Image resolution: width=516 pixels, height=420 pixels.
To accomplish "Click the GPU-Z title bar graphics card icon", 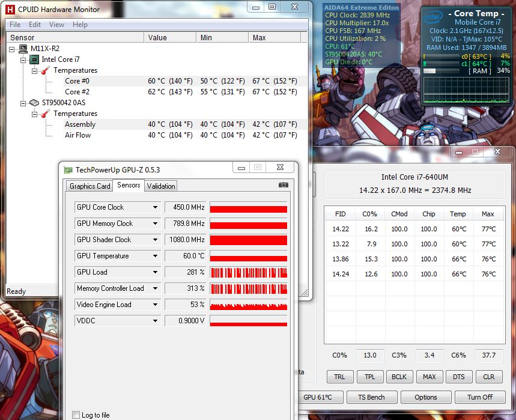I will [68, 170].
